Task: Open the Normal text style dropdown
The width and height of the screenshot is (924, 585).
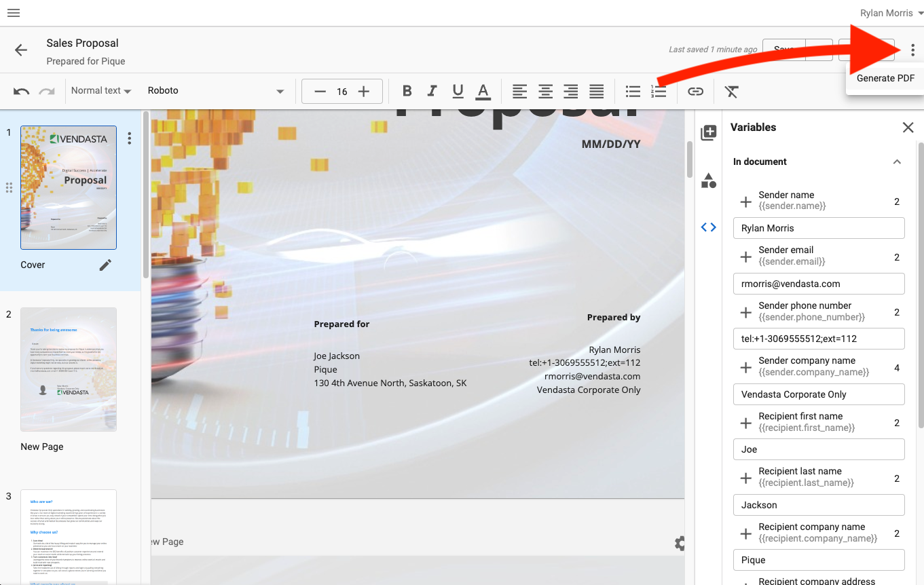Action: [101, 90]
